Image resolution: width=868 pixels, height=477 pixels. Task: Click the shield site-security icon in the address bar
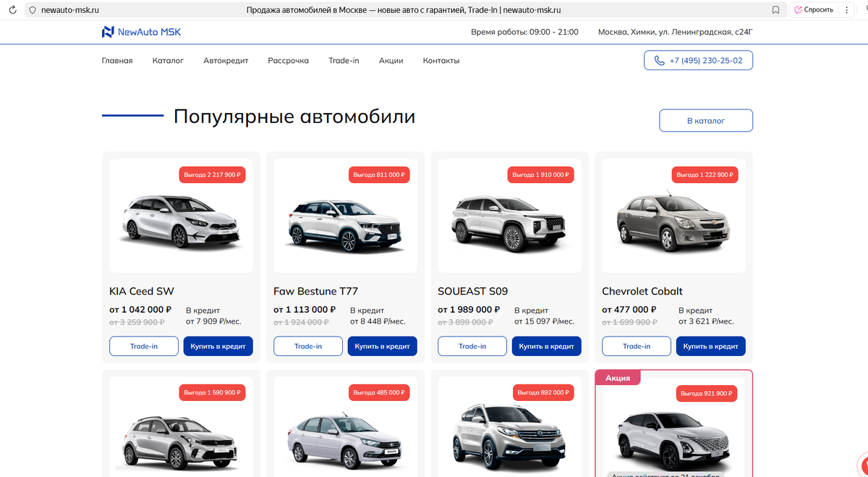click(x=32, y=10)
